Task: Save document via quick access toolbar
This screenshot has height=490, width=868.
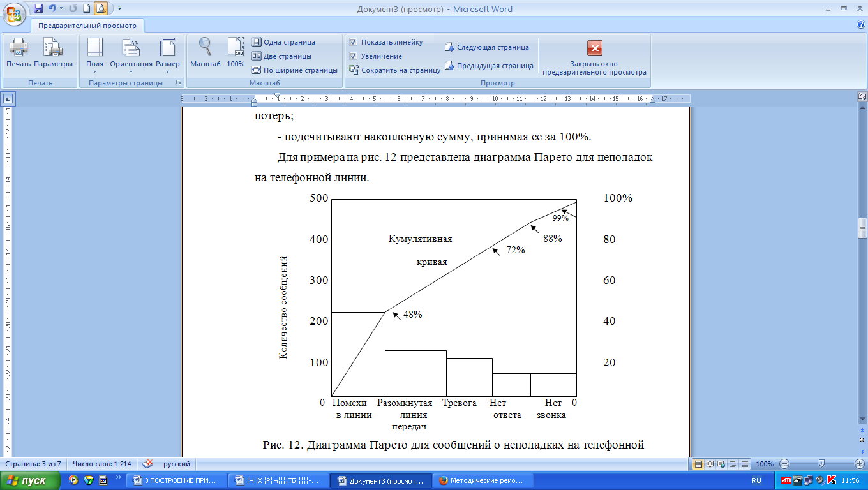Action: coord(38,9)
